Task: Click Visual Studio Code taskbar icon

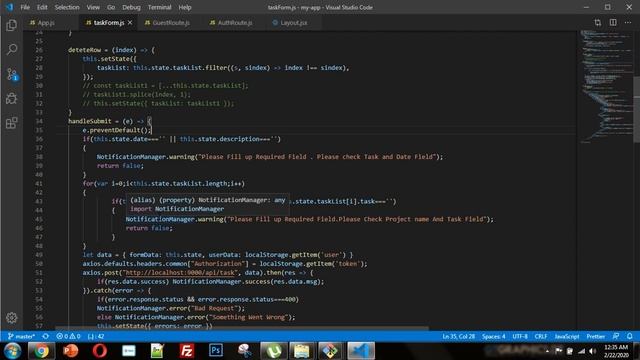Action: [361, 351]
